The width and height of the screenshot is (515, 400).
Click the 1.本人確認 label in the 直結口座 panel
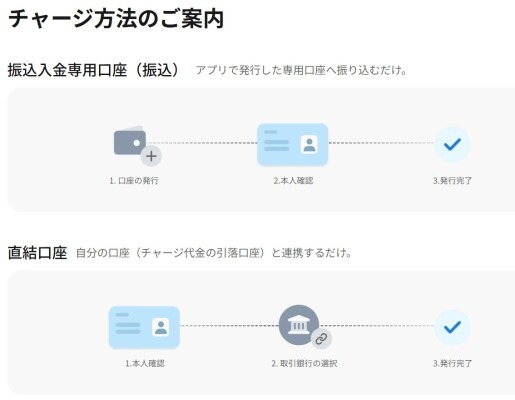click(145, 363)
